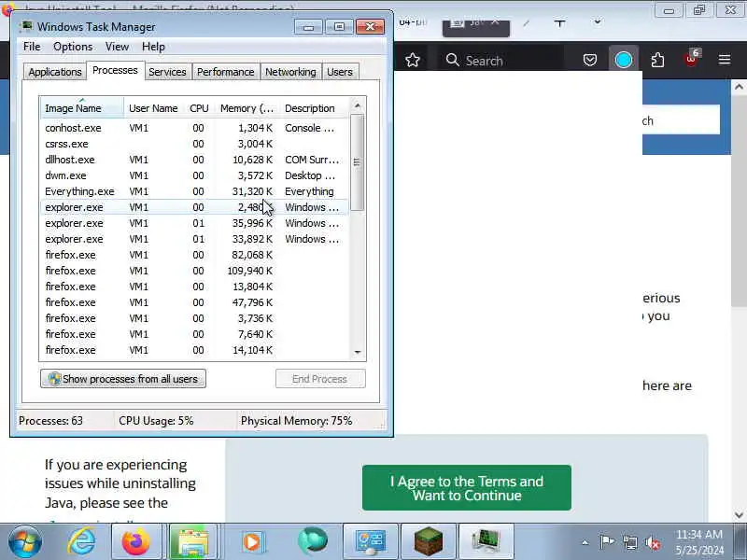
Task: Switch to Firefox in the taskbar
Action: [x=135, y=541]
